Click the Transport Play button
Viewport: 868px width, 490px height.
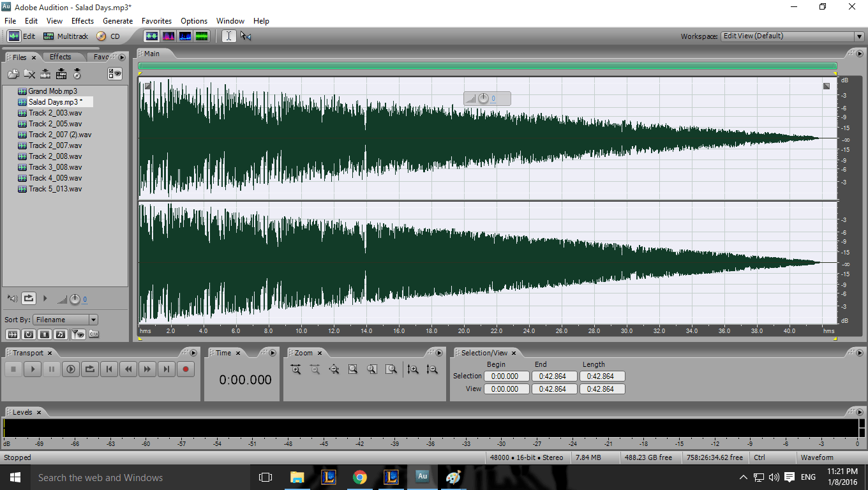click(33, 369)
